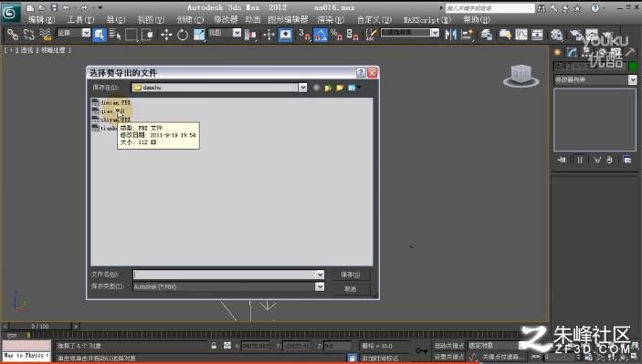Open the 工具(T) menu
642x364 pixels.
(x=80, y=19)
